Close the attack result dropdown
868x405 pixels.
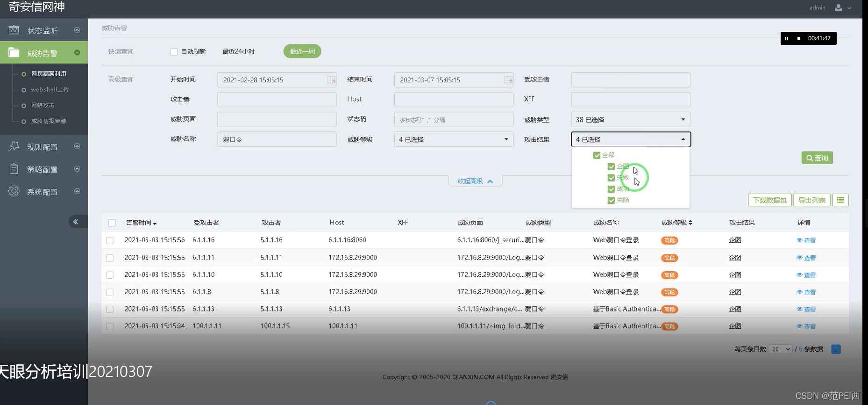[631, 139]
